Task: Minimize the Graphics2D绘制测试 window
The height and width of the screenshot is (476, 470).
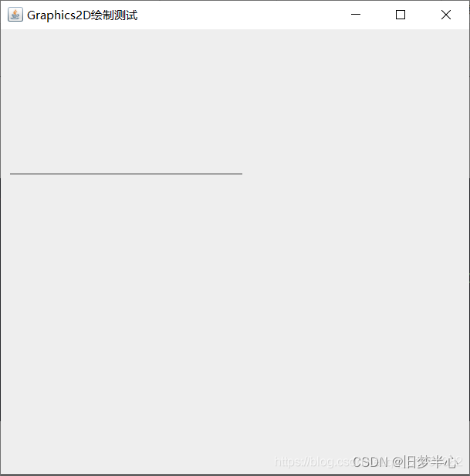Action: click(356, 15)
